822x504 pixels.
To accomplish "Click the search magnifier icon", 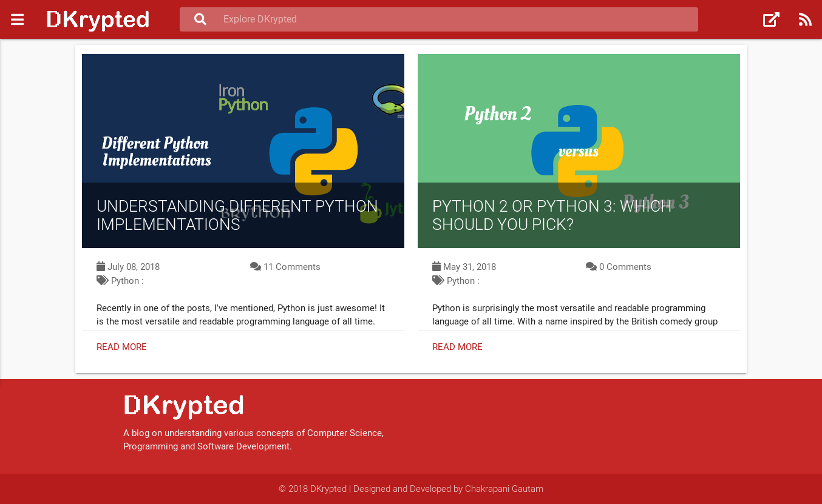I will point(200,19).
